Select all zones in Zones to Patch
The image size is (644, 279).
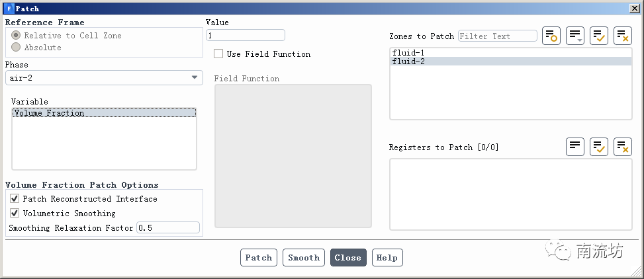[599, 36]
